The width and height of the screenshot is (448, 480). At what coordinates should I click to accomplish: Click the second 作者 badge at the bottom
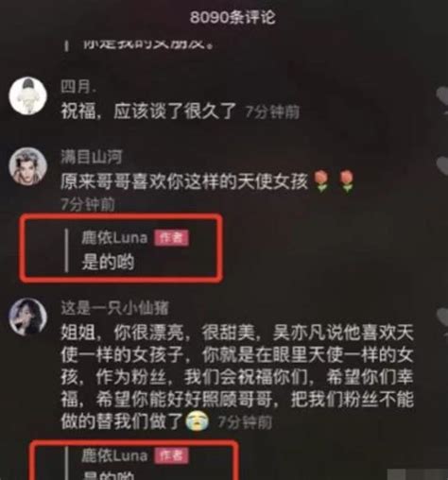(x=171, y=455)
